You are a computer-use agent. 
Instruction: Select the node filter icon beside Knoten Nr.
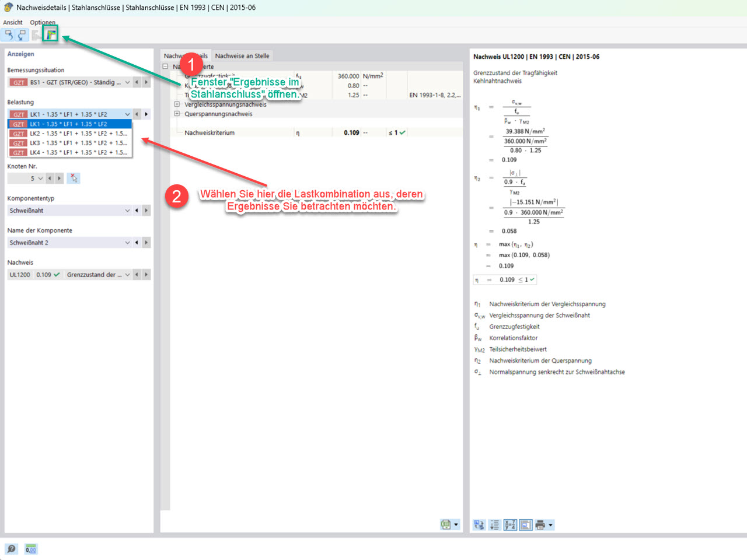[x=74, y=178]
